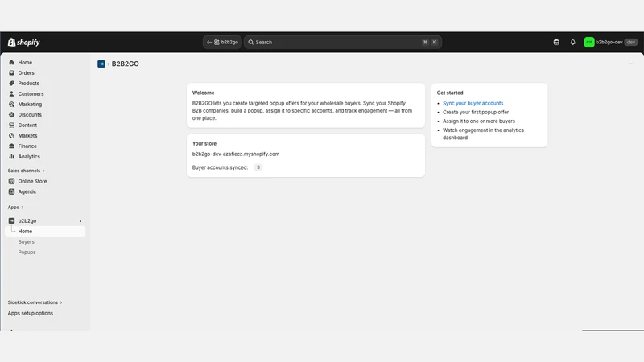644x362 pixels.
Task: Open Apps setup options
Action: [x=31, y=313]
